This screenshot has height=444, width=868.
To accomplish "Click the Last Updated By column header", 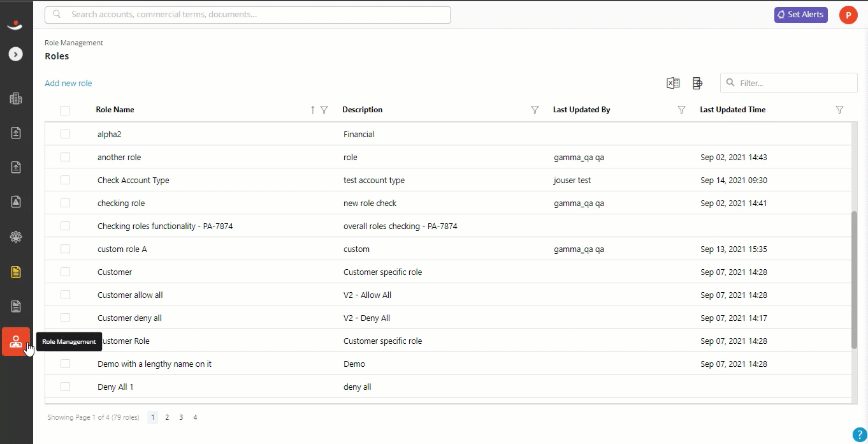I will coord(582,110).
